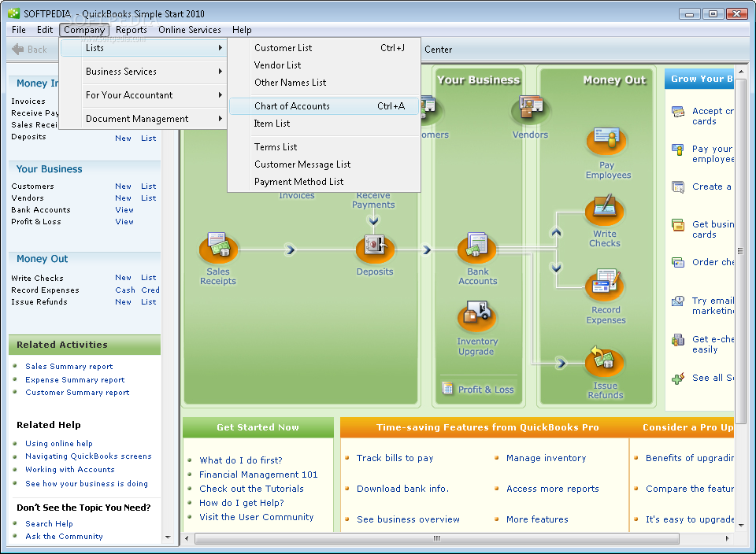
Task: Choose Vendor List menu entry
Action: (x=324, y=65)
